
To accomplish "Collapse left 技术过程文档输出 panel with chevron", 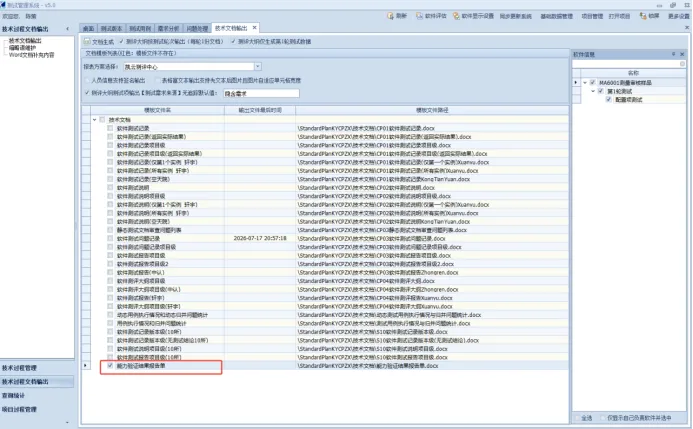I will point(68,29).
